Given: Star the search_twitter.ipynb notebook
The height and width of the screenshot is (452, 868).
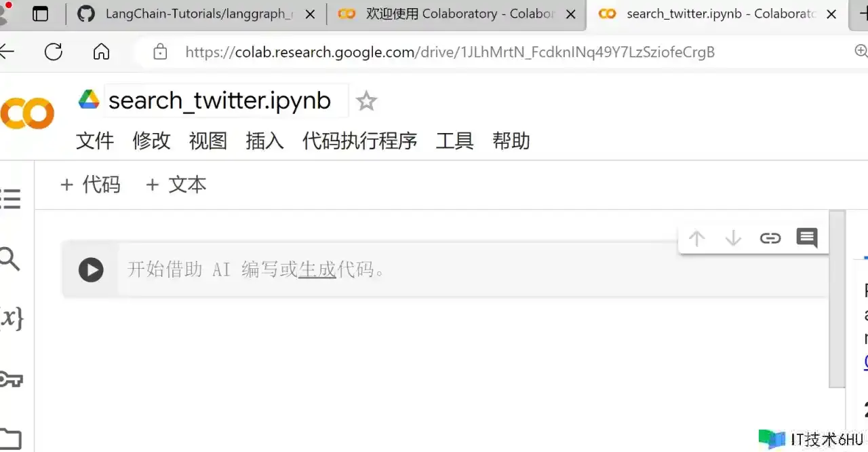Looking at the screenshot, I should (x=366, y=101).
